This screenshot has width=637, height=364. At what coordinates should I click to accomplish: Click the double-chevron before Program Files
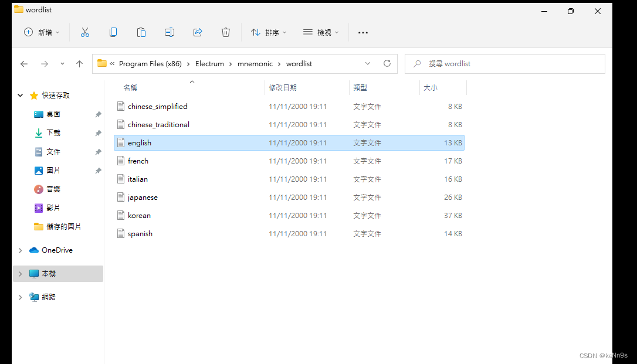coord(112,64)
